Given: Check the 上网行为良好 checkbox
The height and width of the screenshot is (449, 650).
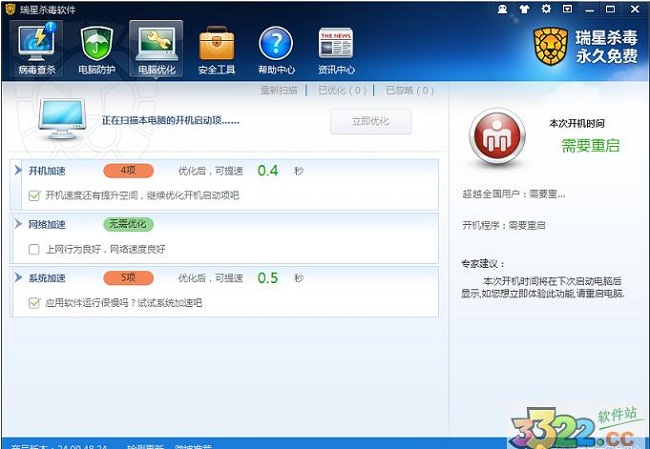Looking at the screenshot, I should click(34, 249).
